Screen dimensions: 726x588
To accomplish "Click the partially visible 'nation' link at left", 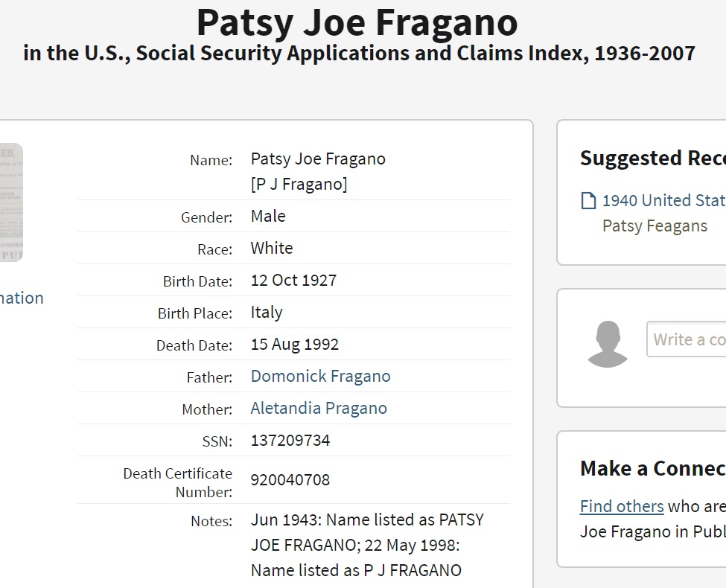I will 22,298.
